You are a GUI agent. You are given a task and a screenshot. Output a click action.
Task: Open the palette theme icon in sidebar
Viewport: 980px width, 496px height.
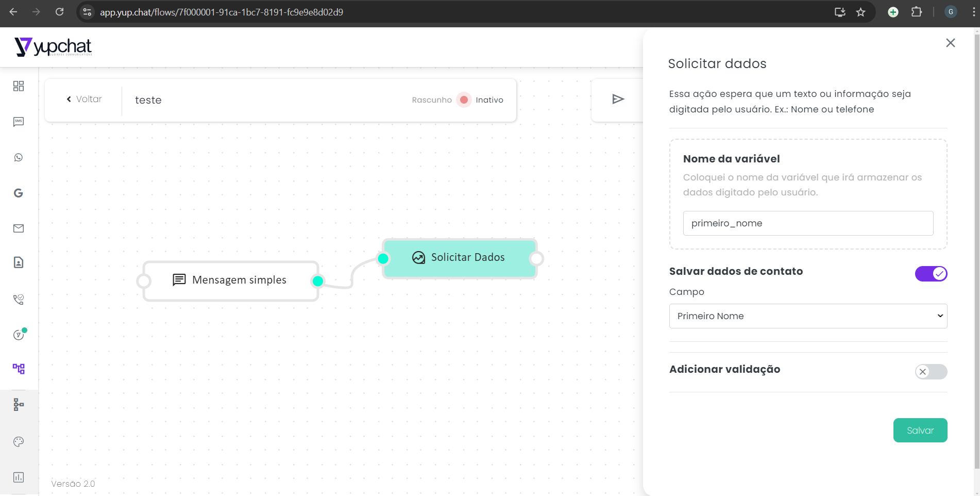[19, 442]
